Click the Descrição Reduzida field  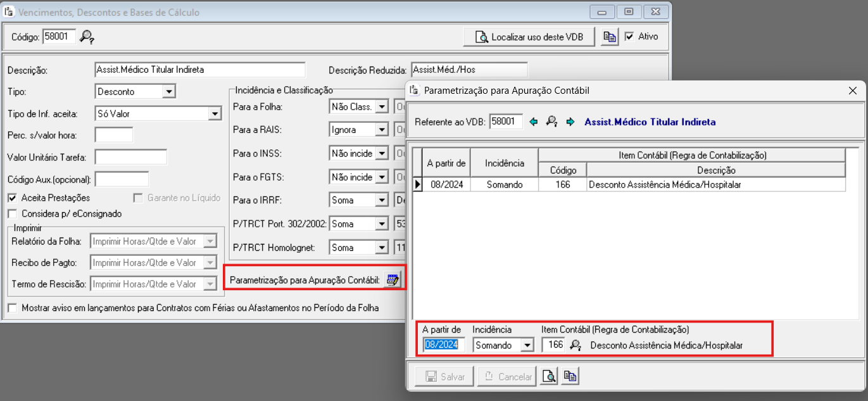(x=469, y=69)
